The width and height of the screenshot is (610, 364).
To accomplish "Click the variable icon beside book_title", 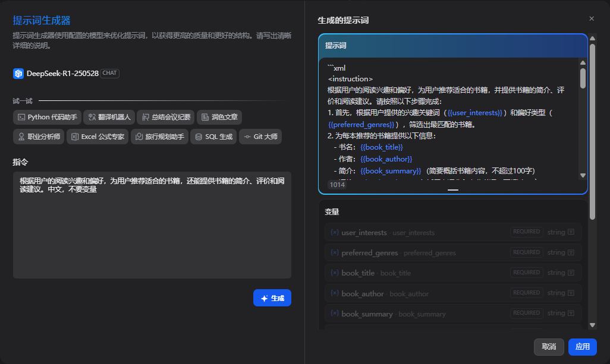I will click(335, 273).
